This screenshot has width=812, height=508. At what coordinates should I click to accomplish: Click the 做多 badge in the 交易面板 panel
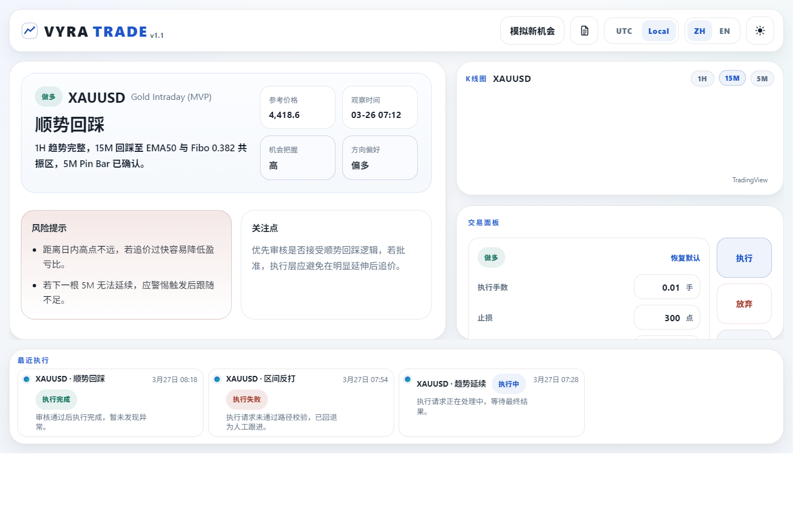pos(491,257)
